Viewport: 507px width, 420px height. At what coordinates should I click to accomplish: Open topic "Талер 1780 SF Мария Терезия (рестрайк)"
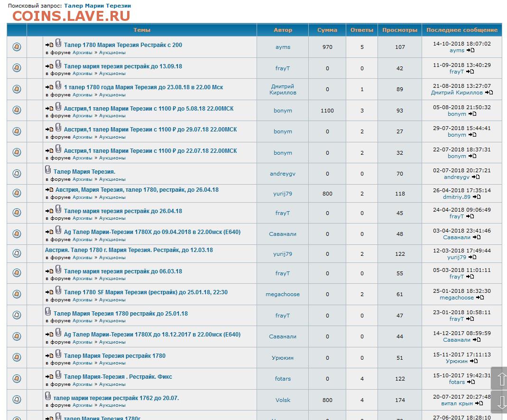[146, 292]
